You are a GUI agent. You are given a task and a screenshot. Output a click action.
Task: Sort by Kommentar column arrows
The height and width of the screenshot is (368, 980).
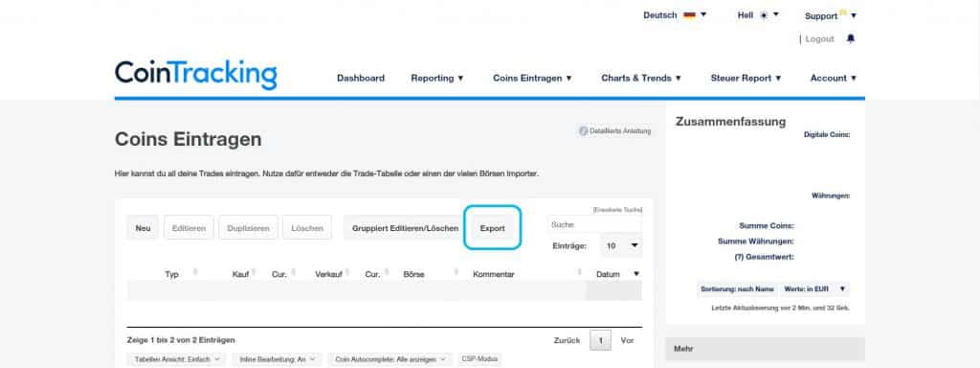579,273
